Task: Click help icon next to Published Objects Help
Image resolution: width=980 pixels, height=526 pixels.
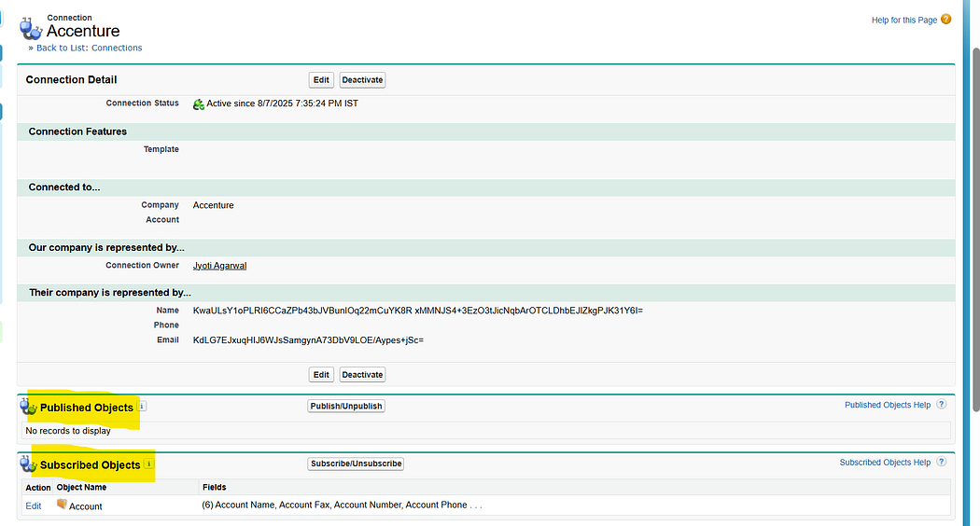Action: click(941, 405)
